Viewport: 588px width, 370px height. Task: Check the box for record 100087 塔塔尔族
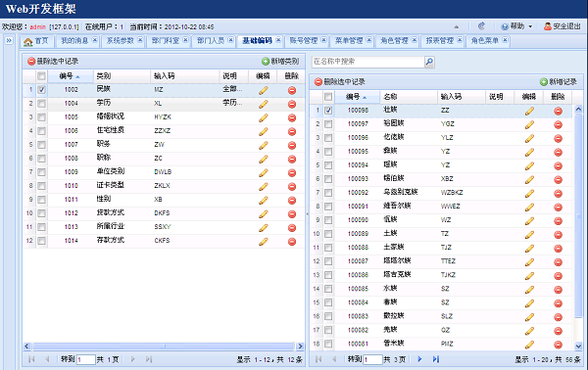tap(328, 261)
